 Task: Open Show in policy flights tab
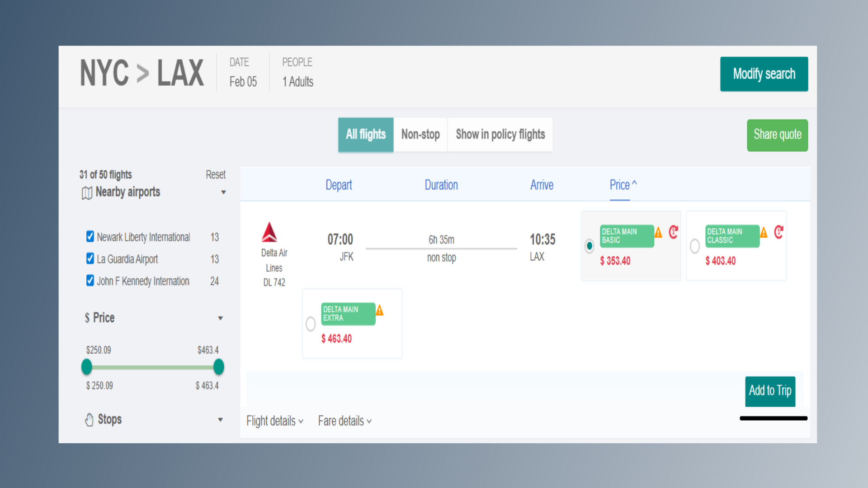coord(500,135)
